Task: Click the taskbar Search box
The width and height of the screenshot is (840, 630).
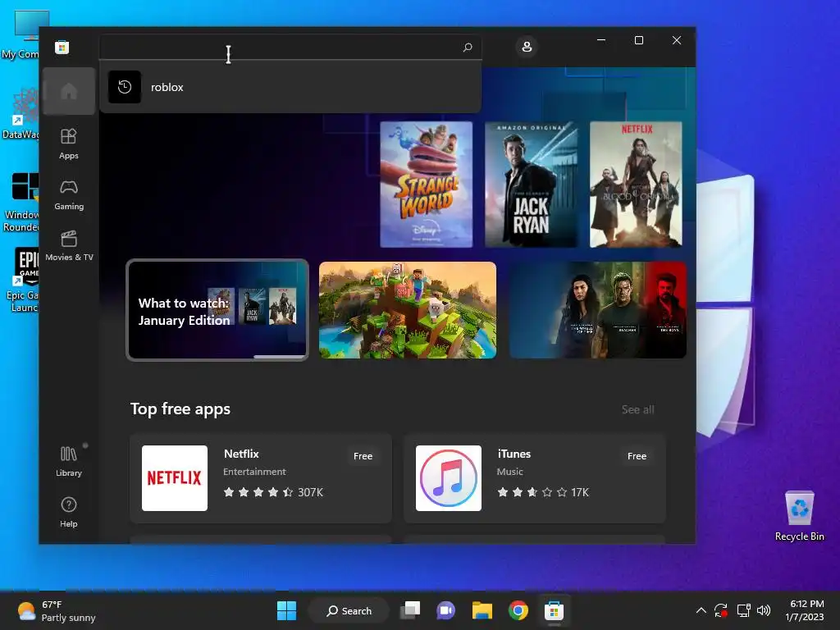Action: 349,610
